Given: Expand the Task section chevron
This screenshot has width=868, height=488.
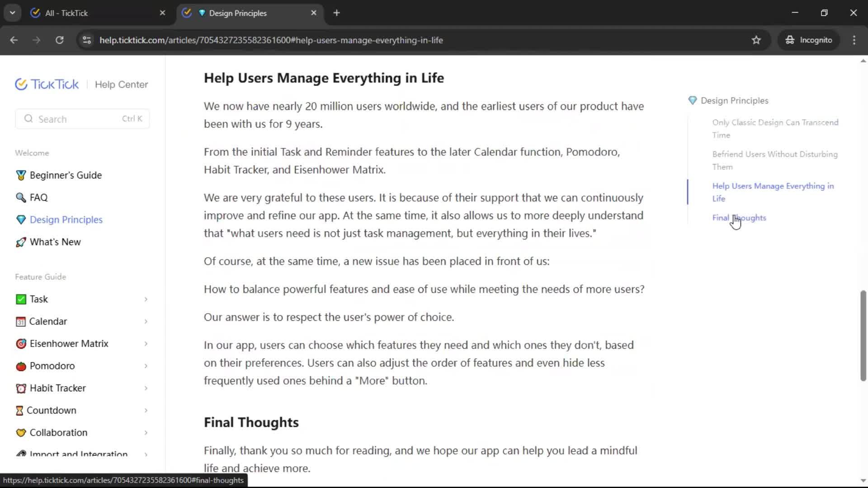Looking at the screenshot, I should (146, 300).
